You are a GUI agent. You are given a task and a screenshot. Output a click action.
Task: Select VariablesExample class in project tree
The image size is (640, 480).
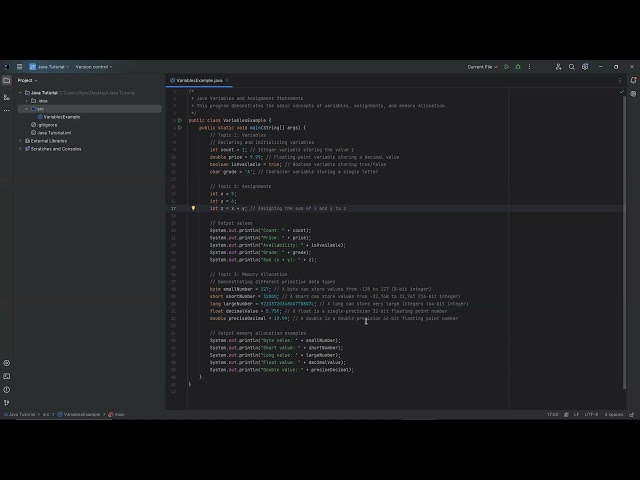click(x=59, y=117)
